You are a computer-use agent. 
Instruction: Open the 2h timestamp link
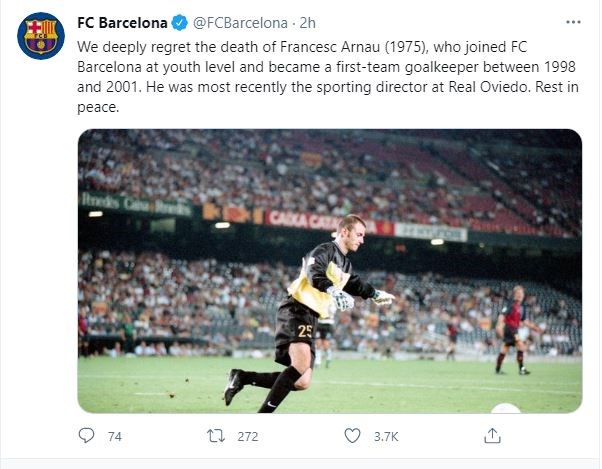click(308, 22)
